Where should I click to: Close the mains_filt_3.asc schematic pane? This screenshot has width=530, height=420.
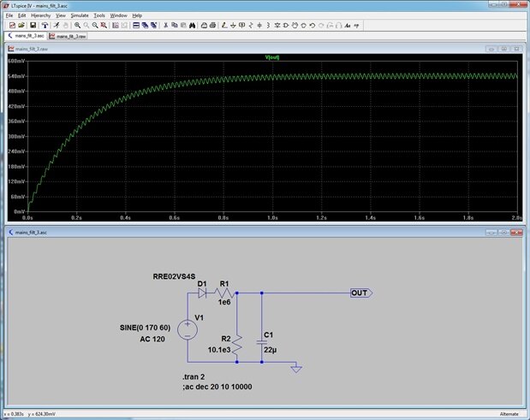coord(516,233)
